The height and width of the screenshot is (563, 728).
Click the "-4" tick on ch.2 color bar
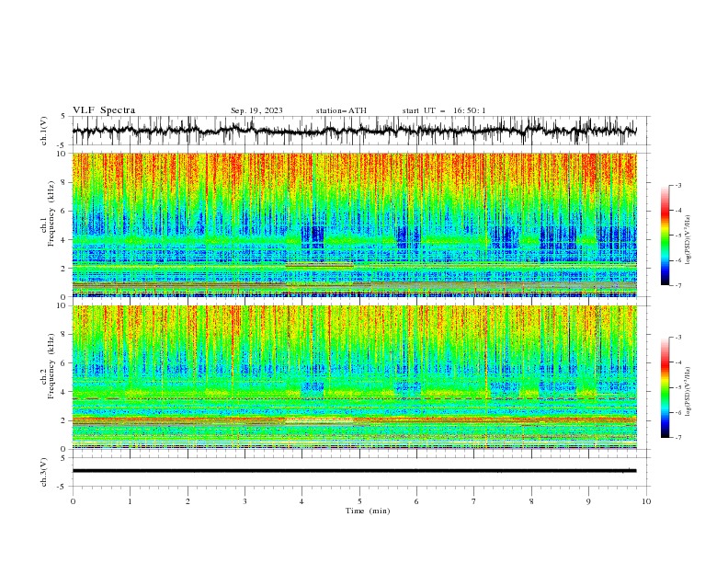tap(677, 362)
